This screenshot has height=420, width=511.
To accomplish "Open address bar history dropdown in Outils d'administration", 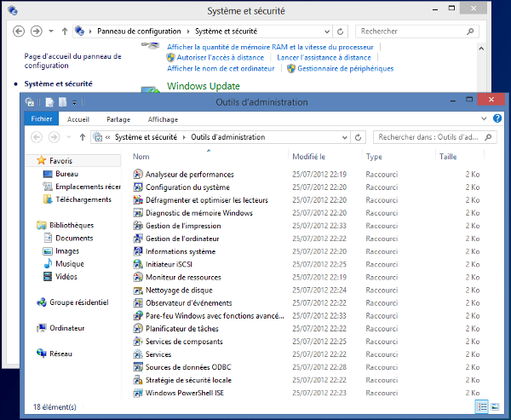I will tap(344, 138).
